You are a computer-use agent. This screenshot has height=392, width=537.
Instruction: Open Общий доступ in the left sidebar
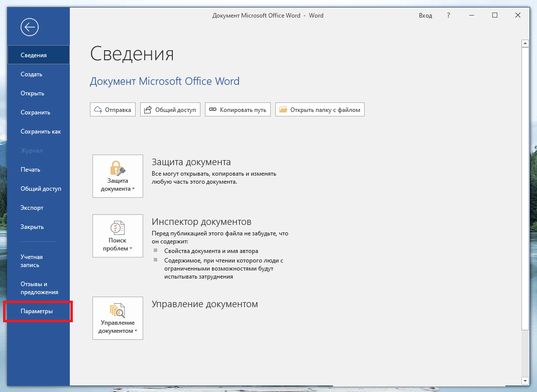[38, 189]
